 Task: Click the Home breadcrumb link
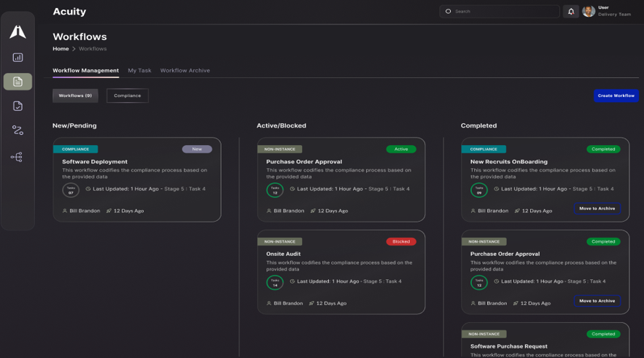click(x=61, y=49)
